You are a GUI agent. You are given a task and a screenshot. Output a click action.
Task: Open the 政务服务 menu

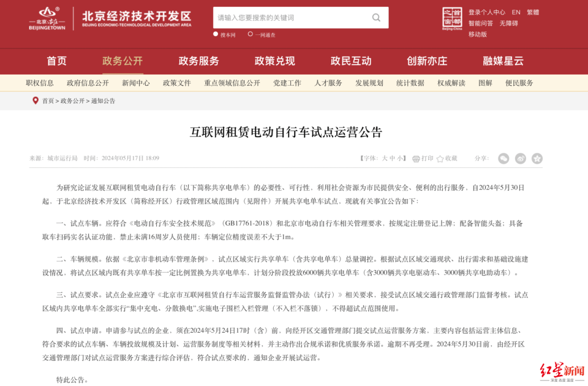[x=198, y=61]
